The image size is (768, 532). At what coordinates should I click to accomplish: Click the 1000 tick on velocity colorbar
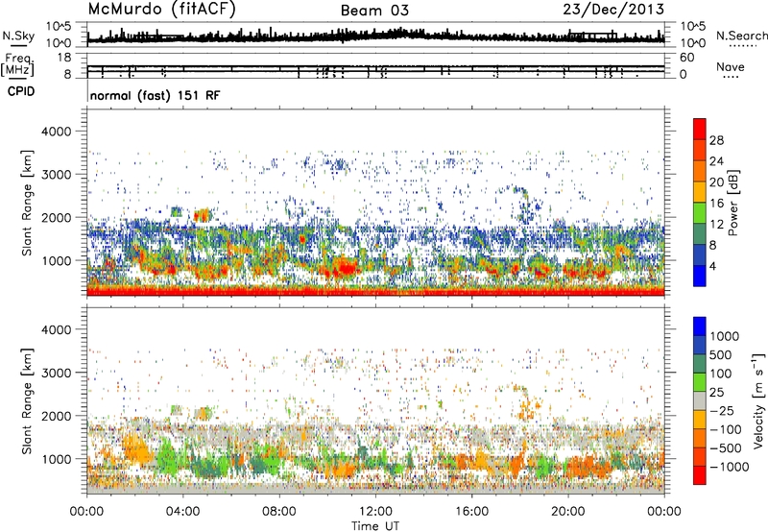coord(725,336)
